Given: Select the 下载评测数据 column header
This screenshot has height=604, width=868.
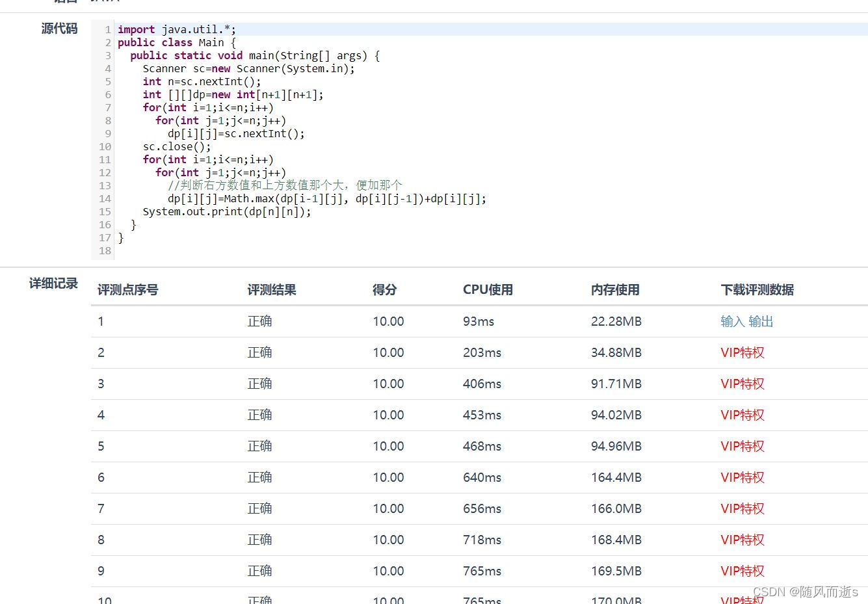Looking at the screenshot, I should coord(757,290).
